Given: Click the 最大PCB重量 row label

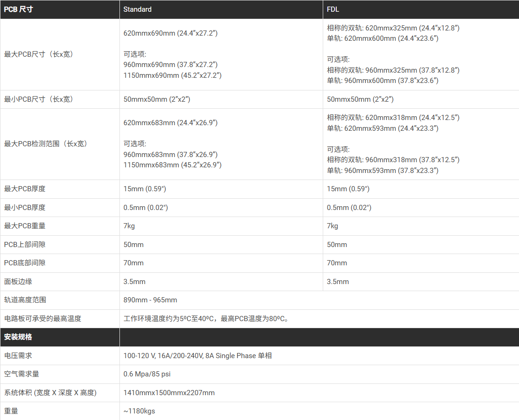Looking at the screenshot, I should tap(25, 226).
